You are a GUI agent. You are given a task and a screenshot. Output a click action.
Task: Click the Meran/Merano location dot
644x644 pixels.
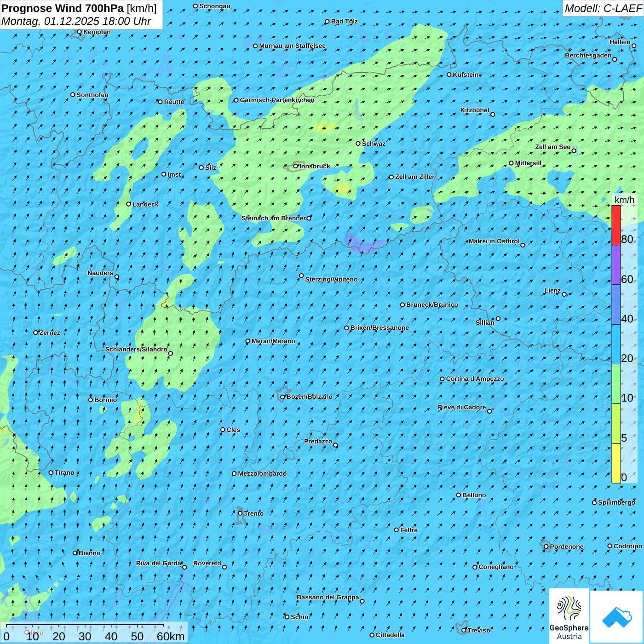(248, 341)
